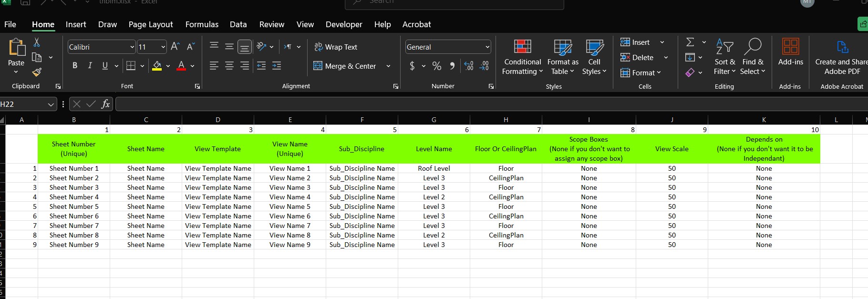Apply yellow Fill Color
The height and width of the screenshot is (299, 868).
(x=157, y=66)
